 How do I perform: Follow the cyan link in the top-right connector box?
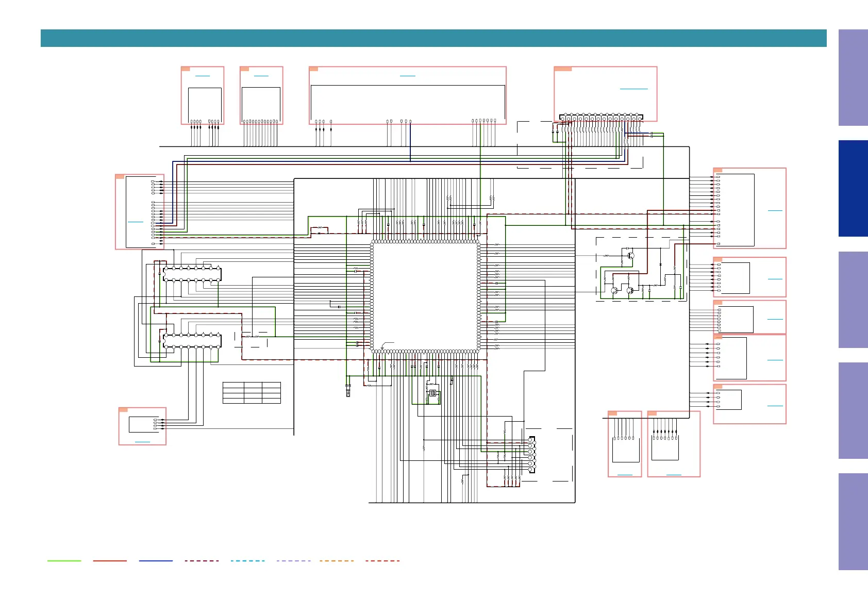tap(633, 89)
